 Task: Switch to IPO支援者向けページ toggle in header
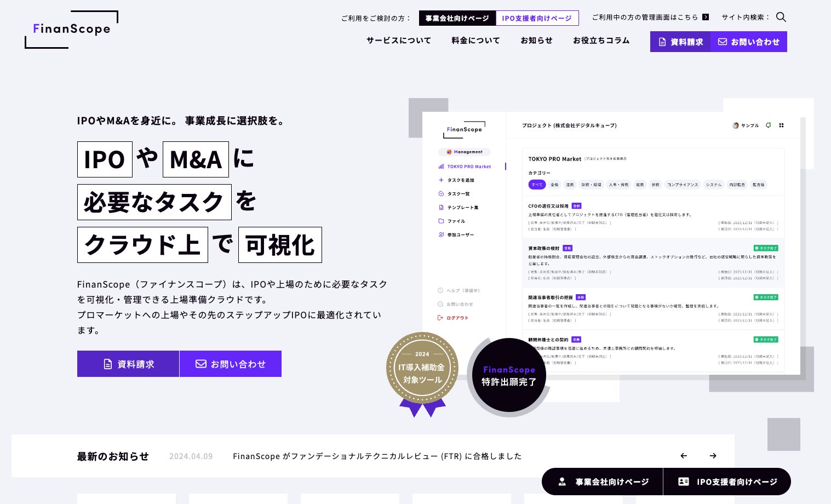point(537,18)
